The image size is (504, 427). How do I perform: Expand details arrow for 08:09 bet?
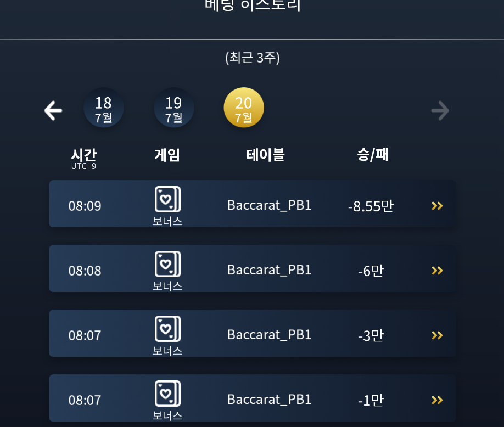(x=437, y=206)
